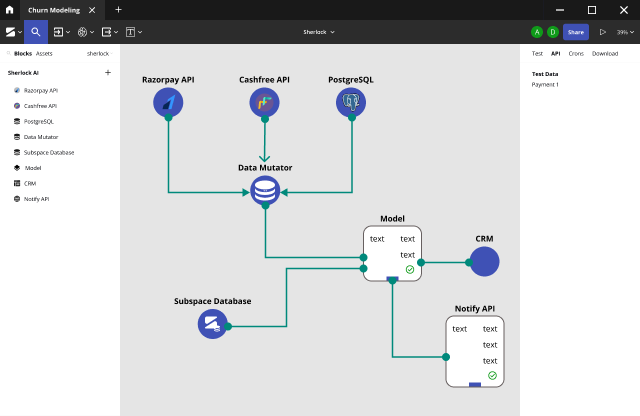
Task: Click the PostgreSQL node circle
Action: [x=351, y=102]
